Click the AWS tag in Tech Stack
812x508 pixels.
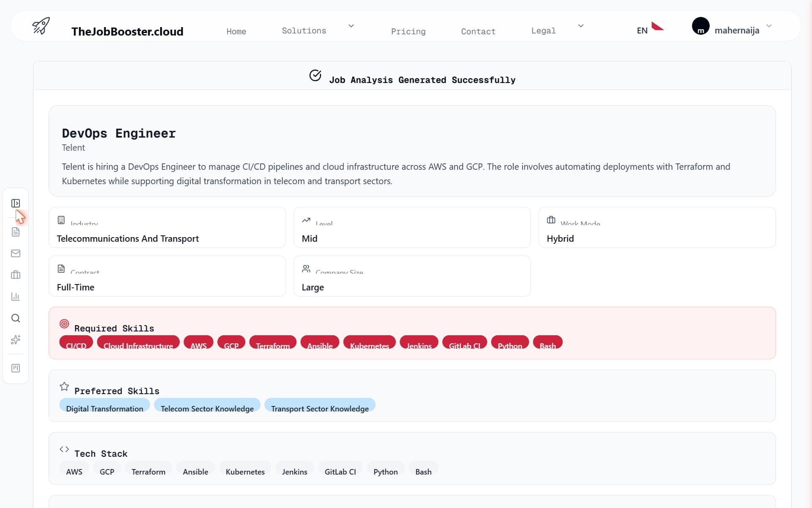[x=74, y=468]
